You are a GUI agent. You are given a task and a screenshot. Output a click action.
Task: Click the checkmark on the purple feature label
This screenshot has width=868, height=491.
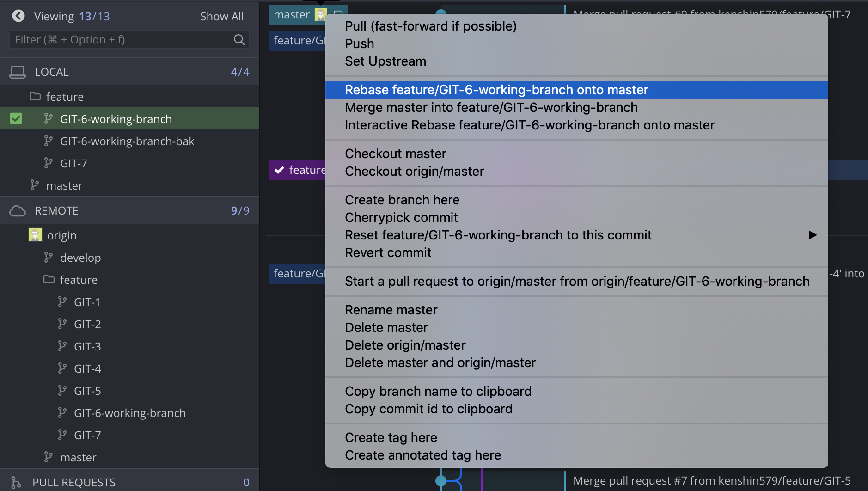279,170
